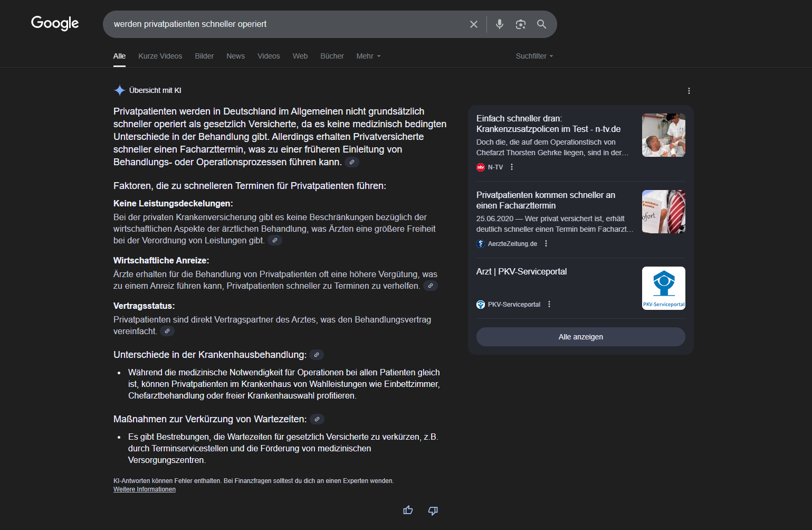
Task: Expand the Mehr dropdown menu
Action: [368, 56]
